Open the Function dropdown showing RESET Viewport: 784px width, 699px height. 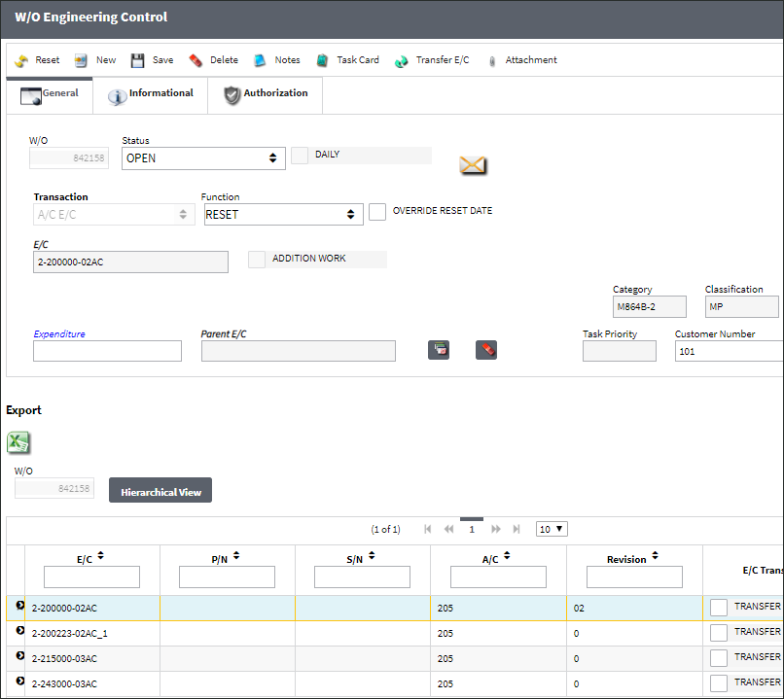283,214
